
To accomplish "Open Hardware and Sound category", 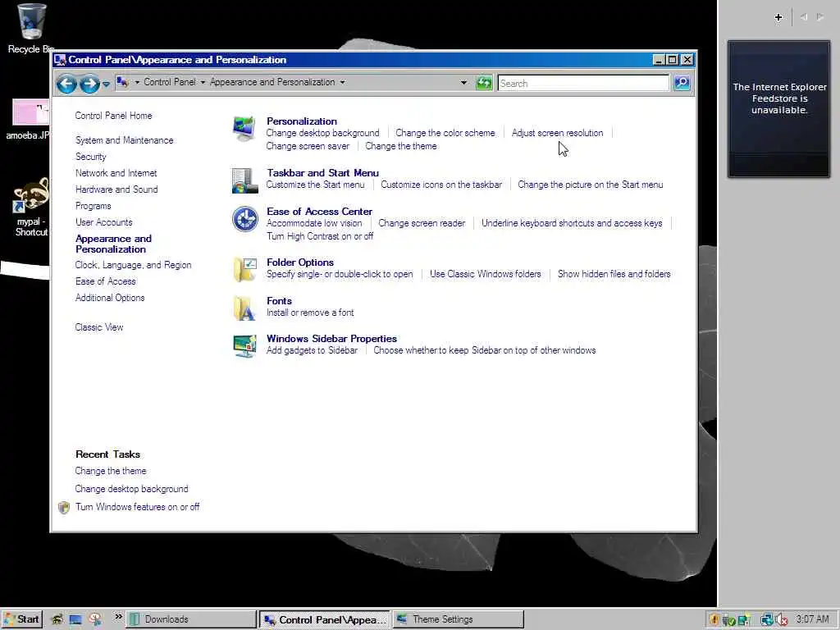I will click(116, 189).
